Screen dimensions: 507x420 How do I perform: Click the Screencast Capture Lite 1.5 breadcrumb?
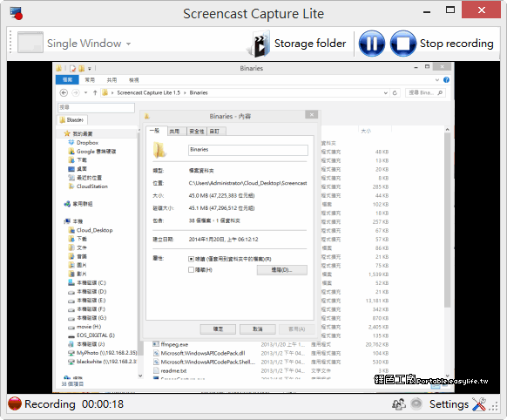pyautogui.click(x=148, y=92)
